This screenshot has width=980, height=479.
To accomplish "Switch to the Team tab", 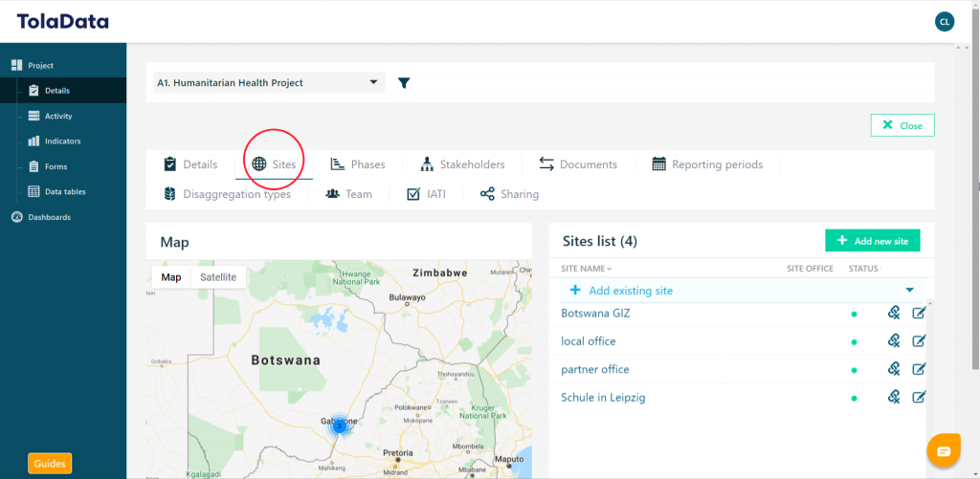I will 348,193.
